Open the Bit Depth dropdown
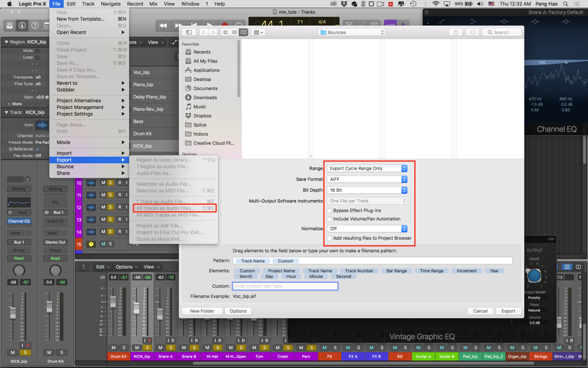Image resolution: width=588 pixels, height=368 pixels. [367, 190]
